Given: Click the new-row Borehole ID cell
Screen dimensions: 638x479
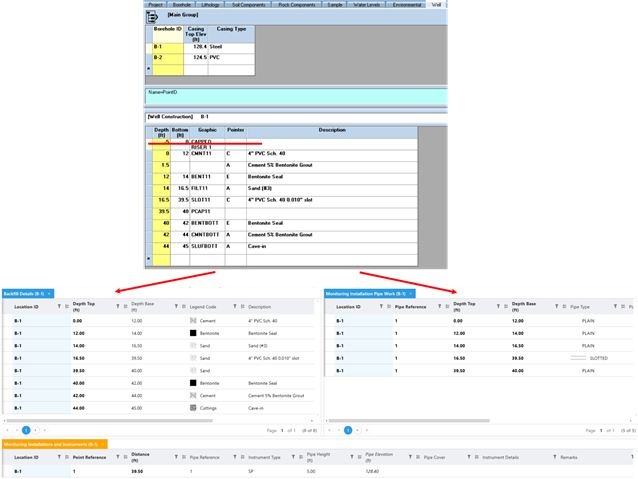Looking at the screenshot, I should coord(168,69).
